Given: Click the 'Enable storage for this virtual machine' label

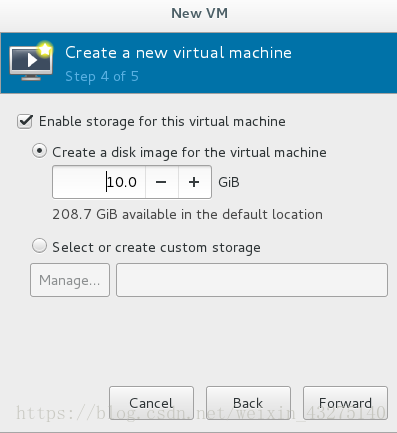Looking at the screenshot, I should (x=162, y=122).
